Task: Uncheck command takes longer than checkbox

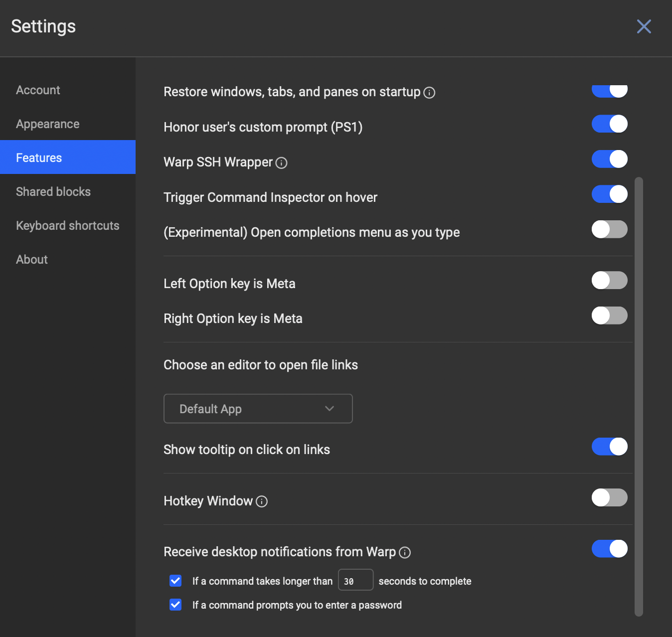Action: 175,581
